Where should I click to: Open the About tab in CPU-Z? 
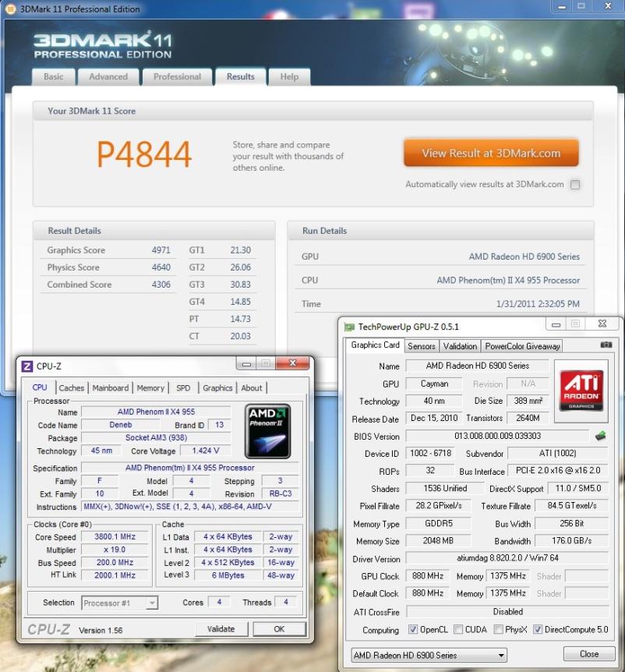point(252,388)
